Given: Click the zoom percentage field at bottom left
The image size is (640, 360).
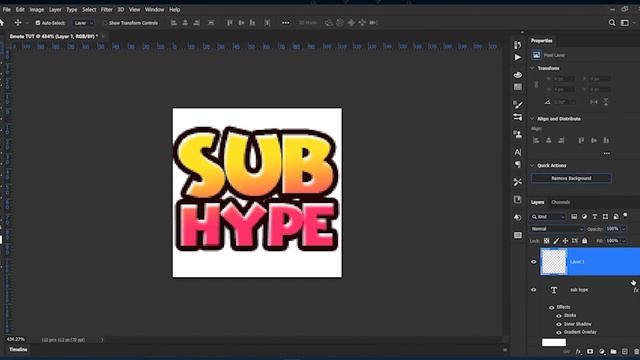Looking at the screenshot, I should point(16,340).
